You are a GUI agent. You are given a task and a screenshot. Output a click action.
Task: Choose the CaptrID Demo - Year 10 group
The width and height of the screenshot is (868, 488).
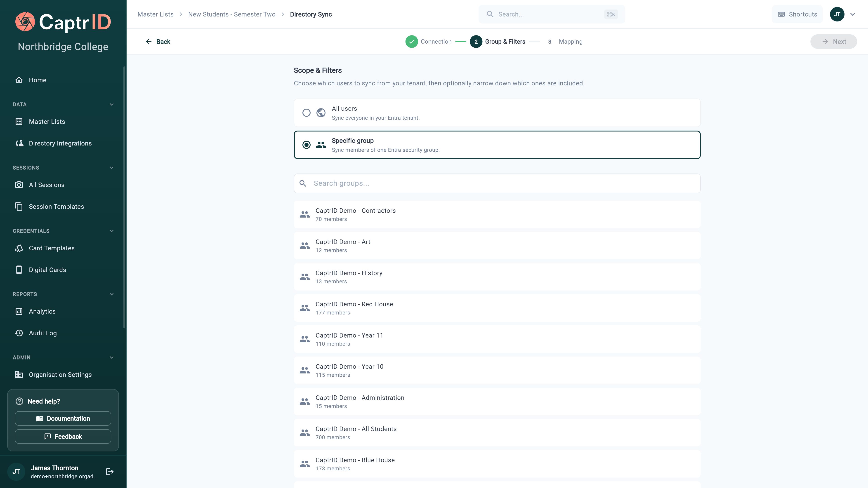[497, 371]
